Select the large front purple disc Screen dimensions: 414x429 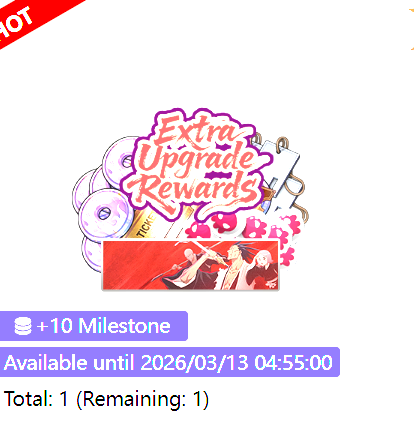104,214
